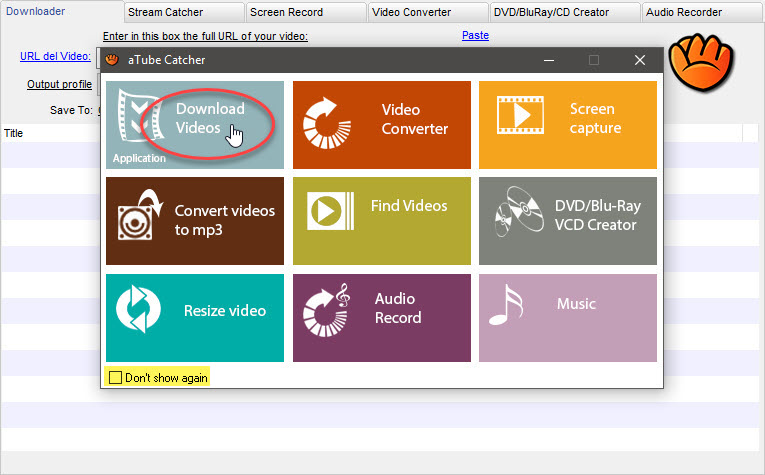Click the Paste link

pos(475,35)
